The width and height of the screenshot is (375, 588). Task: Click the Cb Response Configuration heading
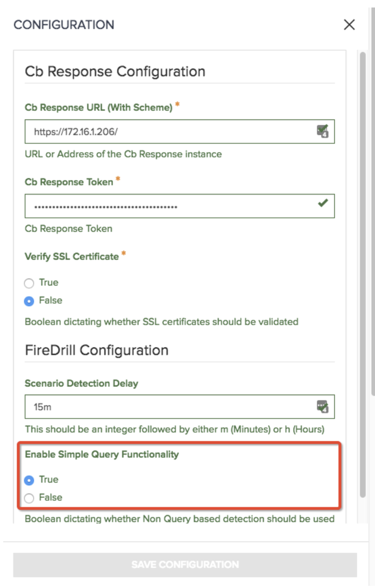(115, 71)
